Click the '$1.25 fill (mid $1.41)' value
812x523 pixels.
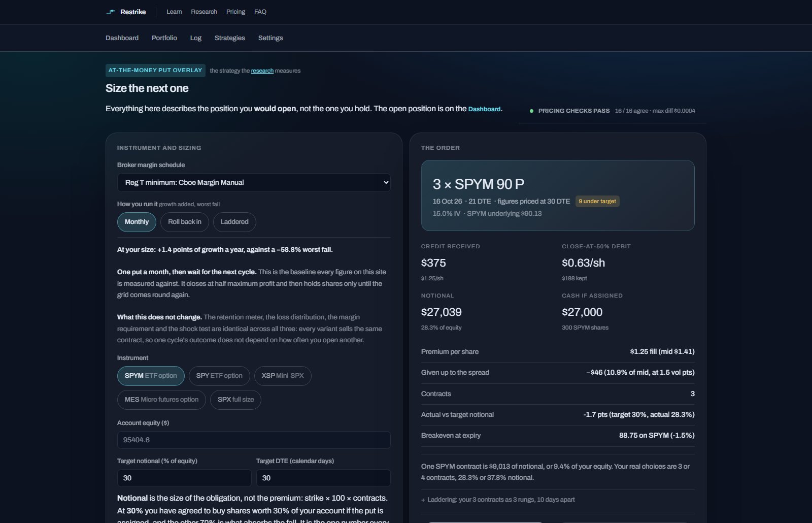[x=662, y=351]
